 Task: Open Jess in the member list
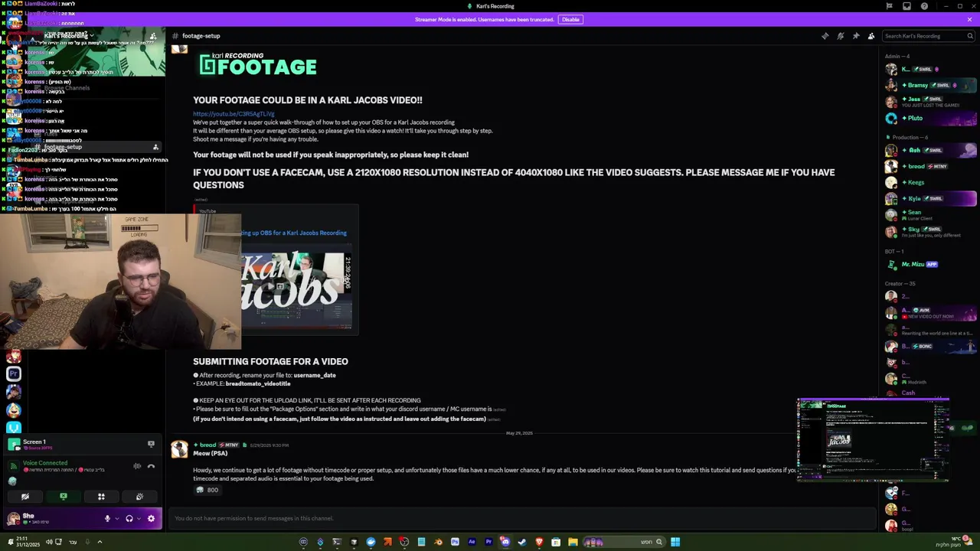(x=930, y=102)
